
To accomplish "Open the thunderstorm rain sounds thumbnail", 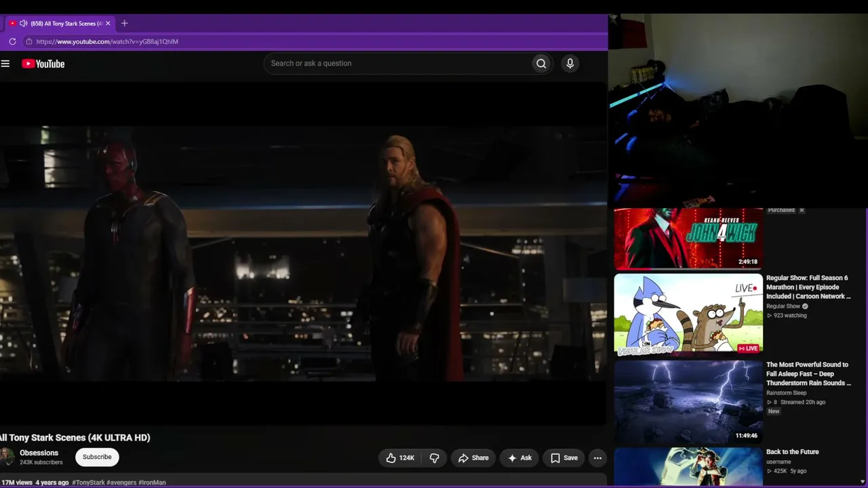I will pos(688,401).
